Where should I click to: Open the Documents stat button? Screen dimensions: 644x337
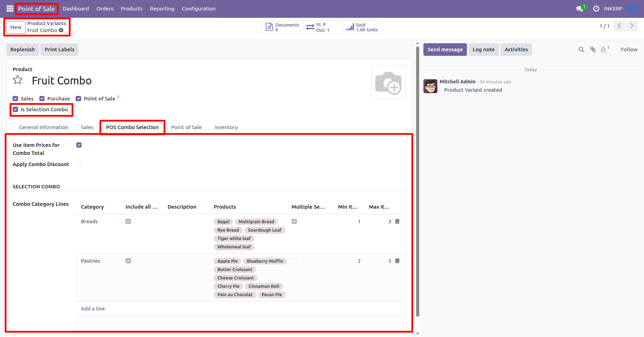283,27
